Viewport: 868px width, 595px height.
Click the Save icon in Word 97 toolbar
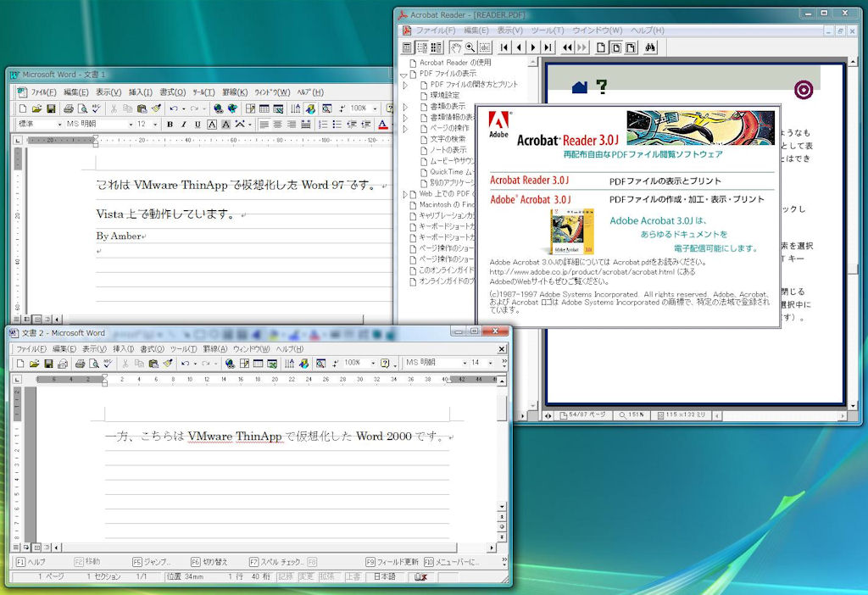coord(50,108)
